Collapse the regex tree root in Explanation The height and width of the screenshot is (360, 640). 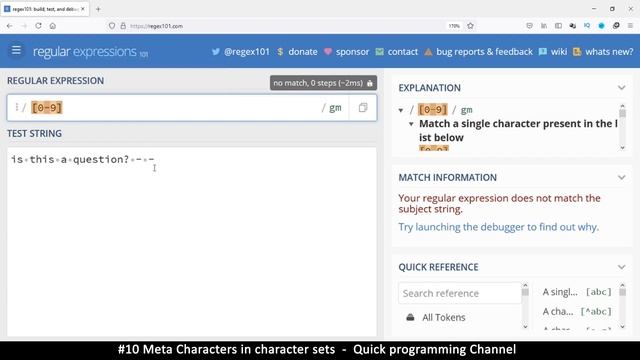point(401,110)
